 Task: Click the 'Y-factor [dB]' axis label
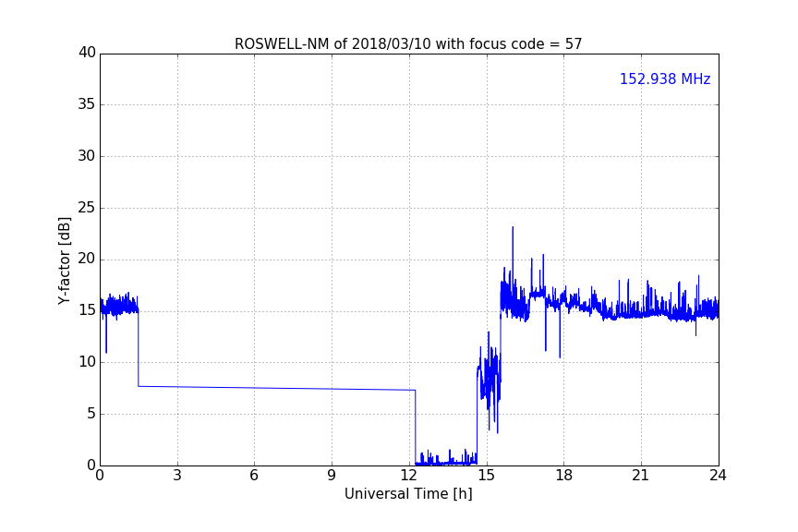click(64, 260)
